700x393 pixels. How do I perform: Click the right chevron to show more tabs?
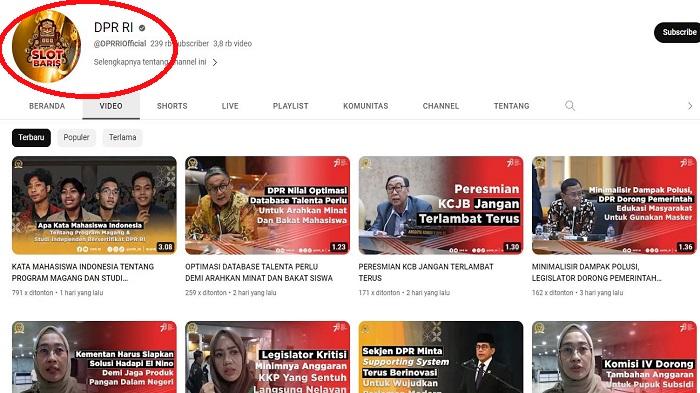point(690,106)
